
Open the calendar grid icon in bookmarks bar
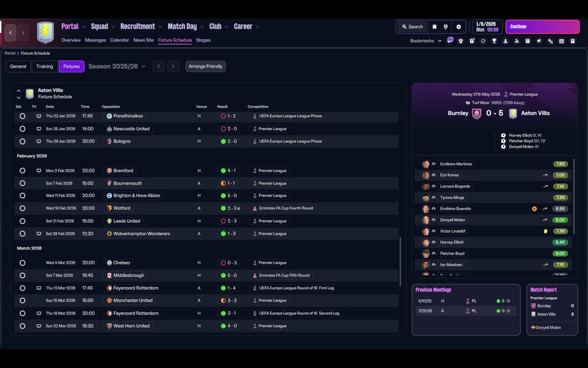561,41
